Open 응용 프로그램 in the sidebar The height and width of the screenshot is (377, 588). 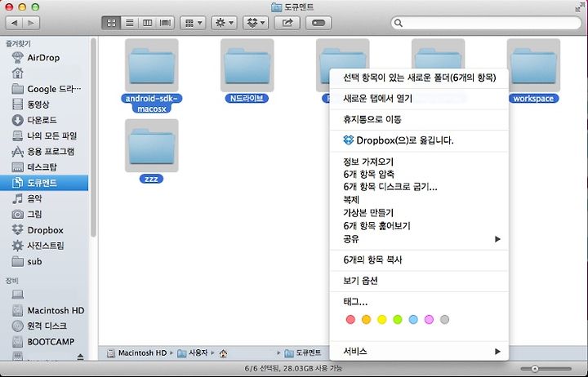44,152
